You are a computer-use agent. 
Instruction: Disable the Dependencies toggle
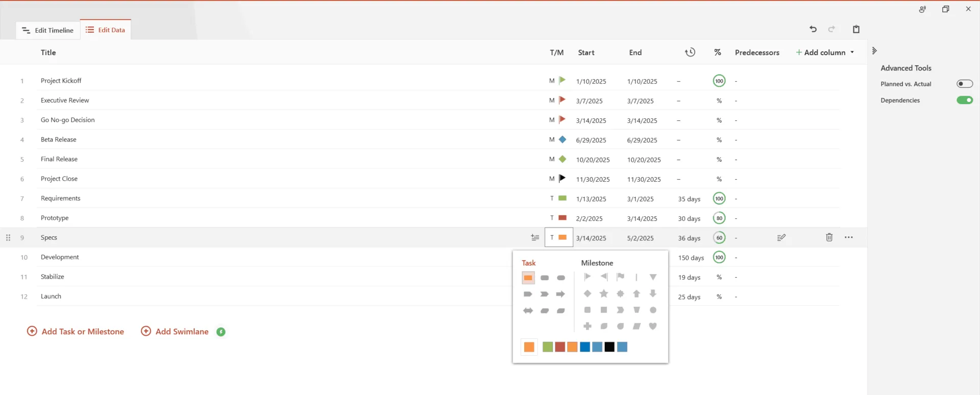(x=964, y=100)
